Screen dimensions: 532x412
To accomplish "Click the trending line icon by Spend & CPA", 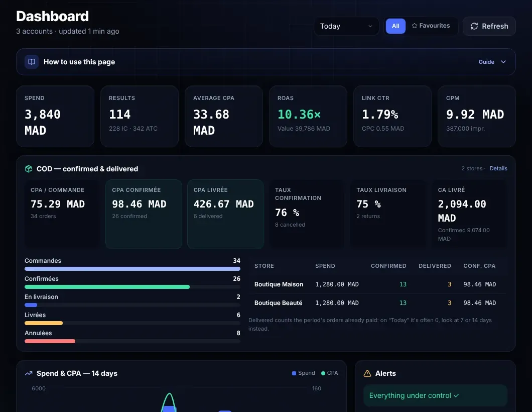I will (29, 373).
